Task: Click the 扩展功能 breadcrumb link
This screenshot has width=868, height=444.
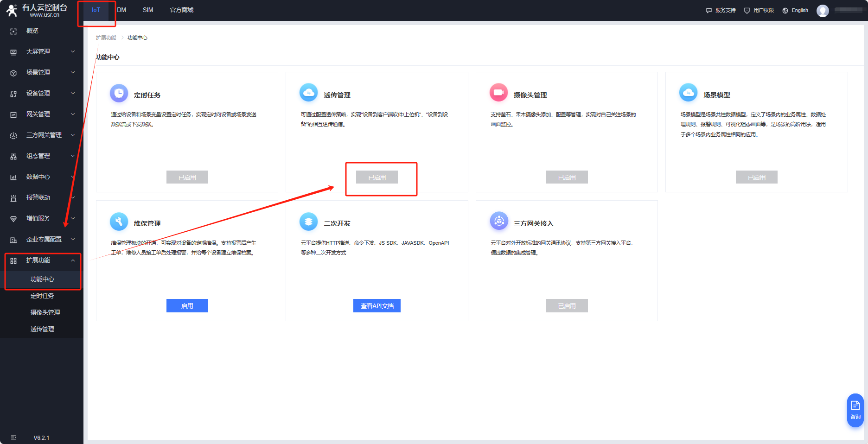Action: tap(106, 38)
